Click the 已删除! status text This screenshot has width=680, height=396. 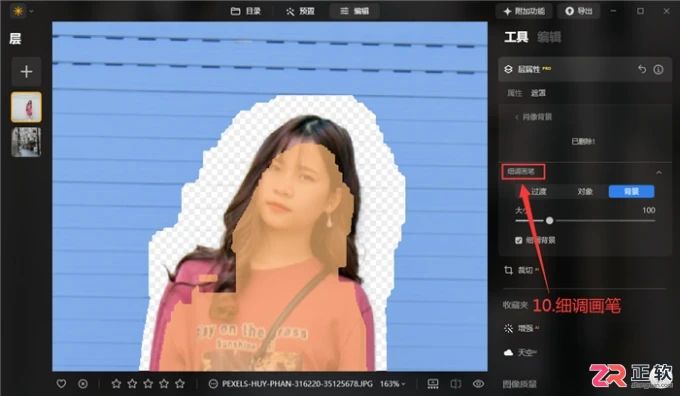click(x=583, y=141)
